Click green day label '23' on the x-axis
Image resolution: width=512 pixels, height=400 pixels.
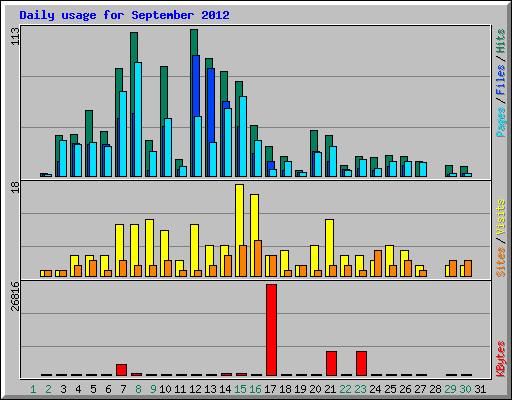[x=360, y=389]
